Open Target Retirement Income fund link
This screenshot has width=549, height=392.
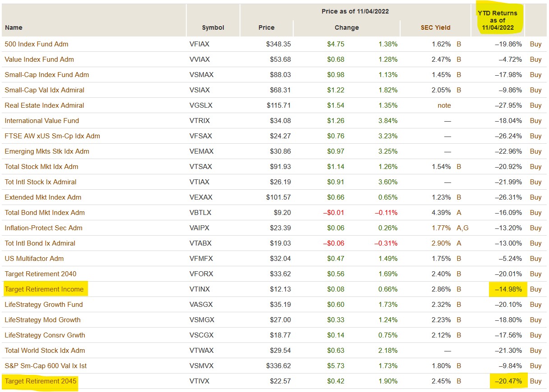point(44,289)
